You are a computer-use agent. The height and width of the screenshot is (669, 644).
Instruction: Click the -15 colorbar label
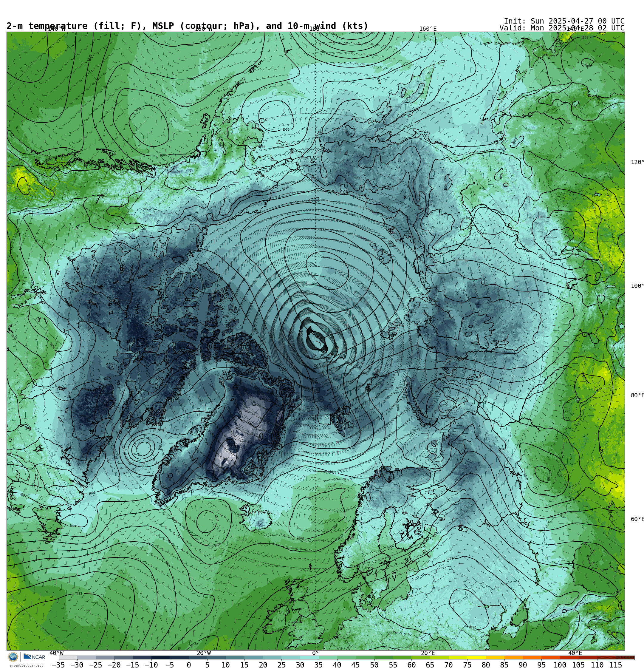[132, 665]
